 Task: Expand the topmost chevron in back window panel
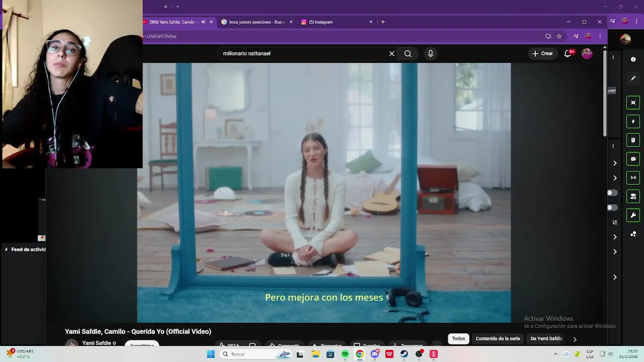click(615, 163)
